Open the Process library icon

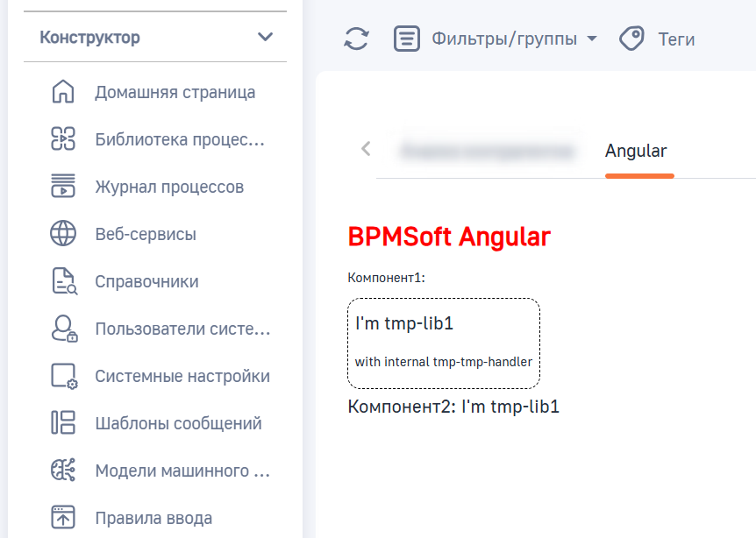(63, 139)
